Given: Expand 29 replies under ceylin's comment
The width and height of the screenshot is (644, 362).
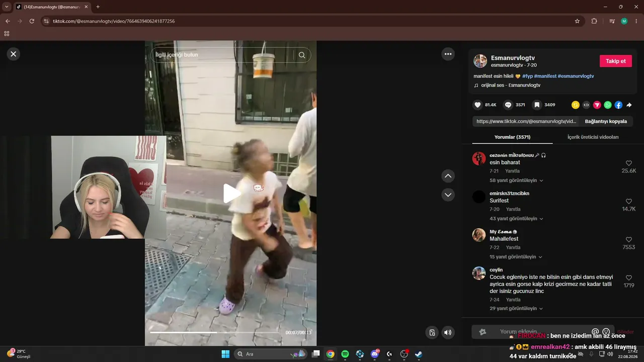Looking at the screenshot, I should (516, 309).
